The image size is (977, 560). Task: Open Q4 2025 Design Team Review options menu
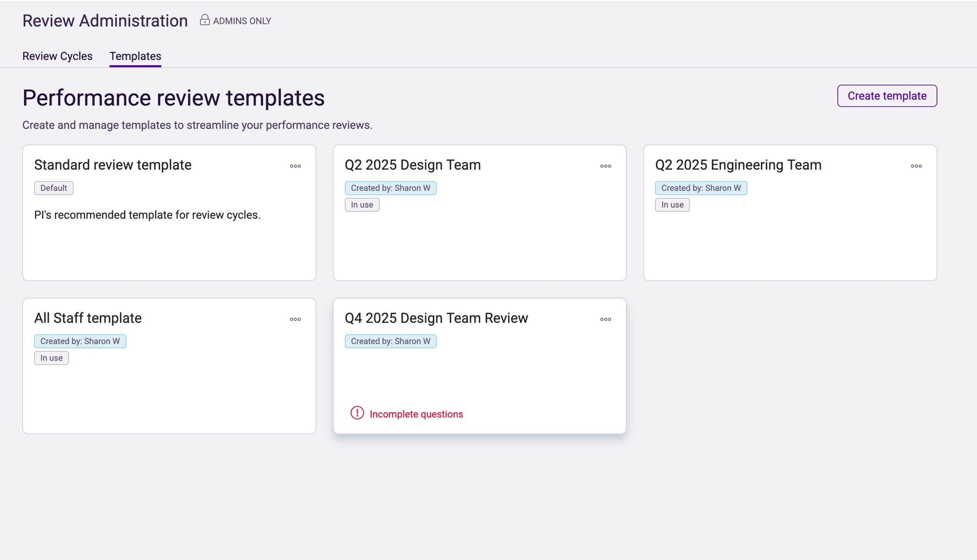[605, 319]
